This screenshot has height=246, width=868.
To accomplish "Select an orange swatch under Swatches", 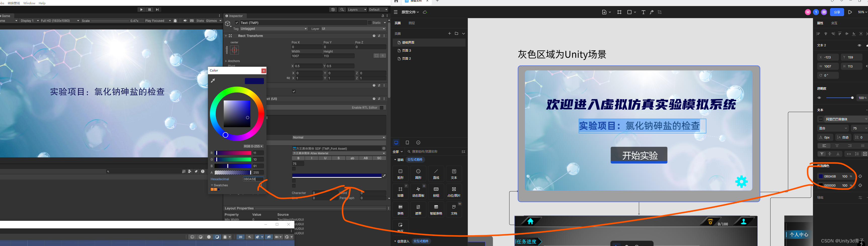I will (x=212, y=189).
